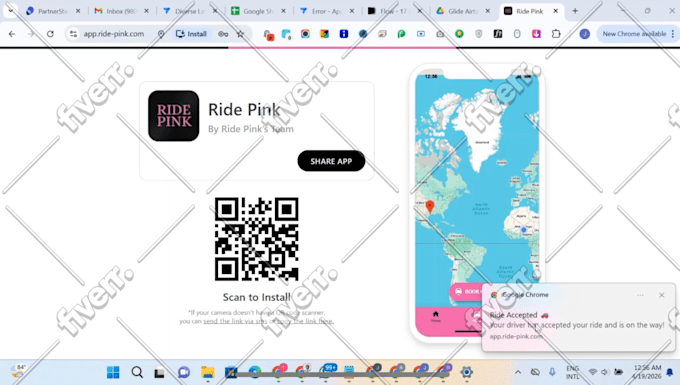The image size is (680, 385).
Task: Click the Ride Accepted notification text
Action: 577,320
